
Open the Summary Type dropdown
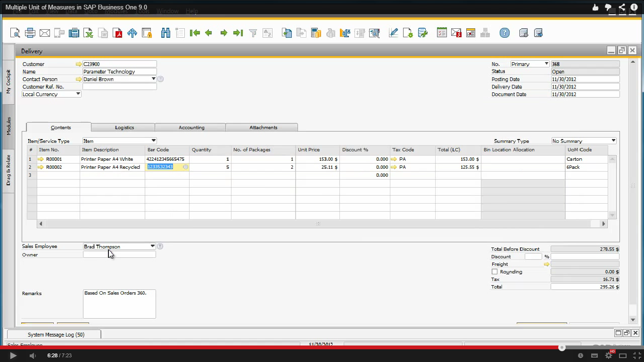[x=613, y=141]
